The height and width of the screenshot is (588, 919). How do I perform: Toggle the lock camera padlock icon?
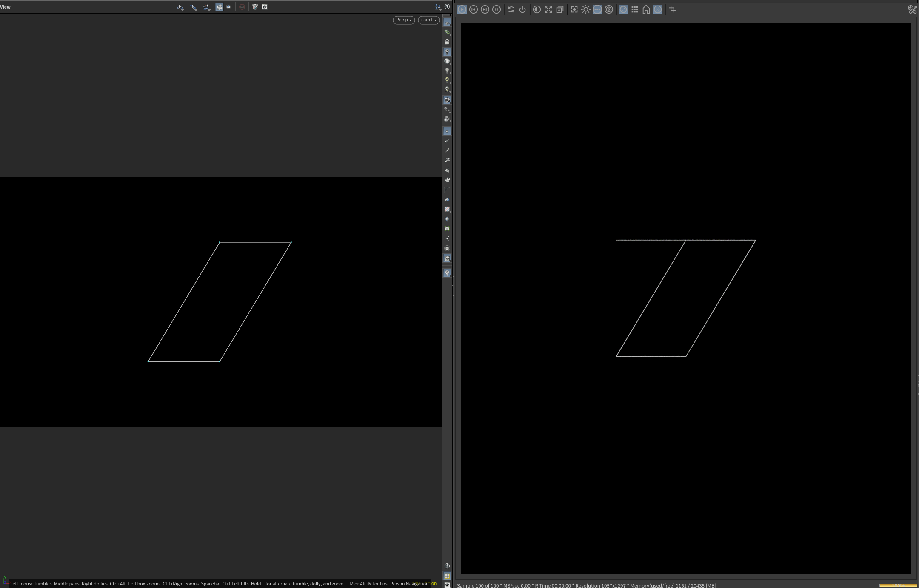(447, 42)
